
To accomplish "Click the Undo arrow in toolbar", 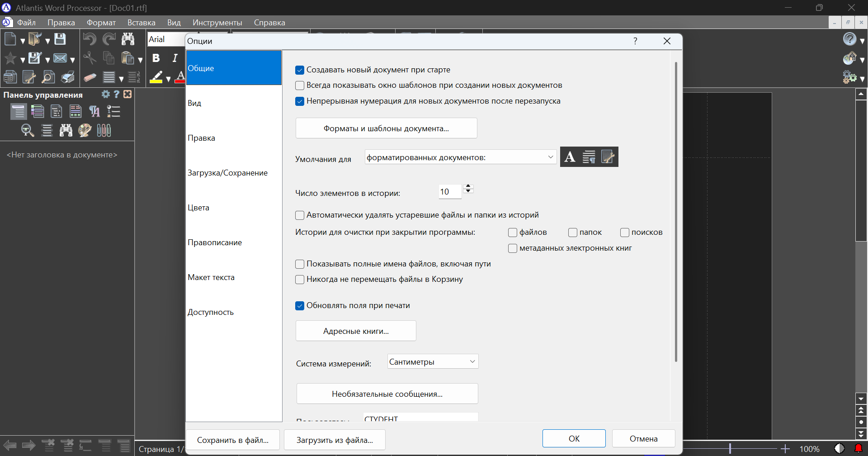I will pyautogui.click(x=90, y=39).
